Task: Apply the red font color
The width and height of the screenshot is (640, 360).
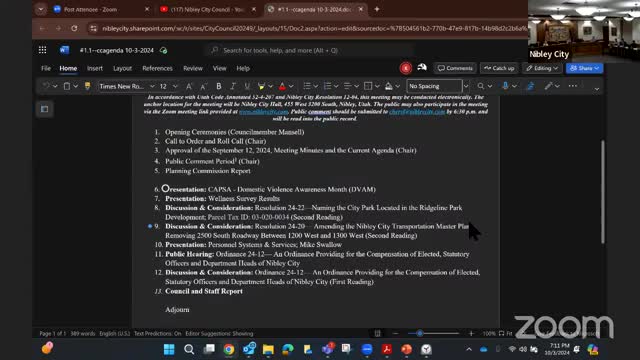Action: 282,86
